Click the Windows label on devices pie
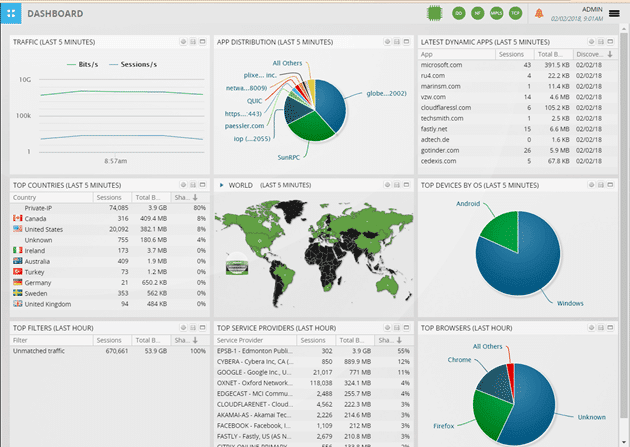Viewport: 630px width, 447px height. click(570, 303)
